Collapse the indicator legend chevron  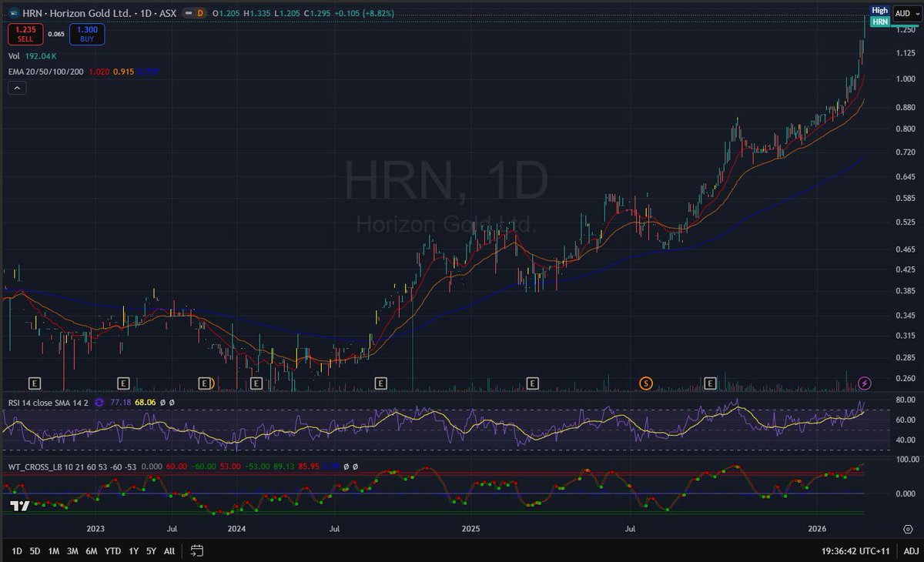17,88
